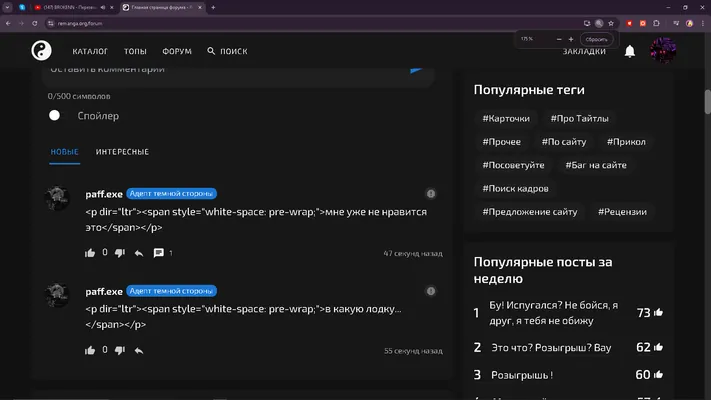
Task: Select the #Прикол tag
Action: click(626, 141)
